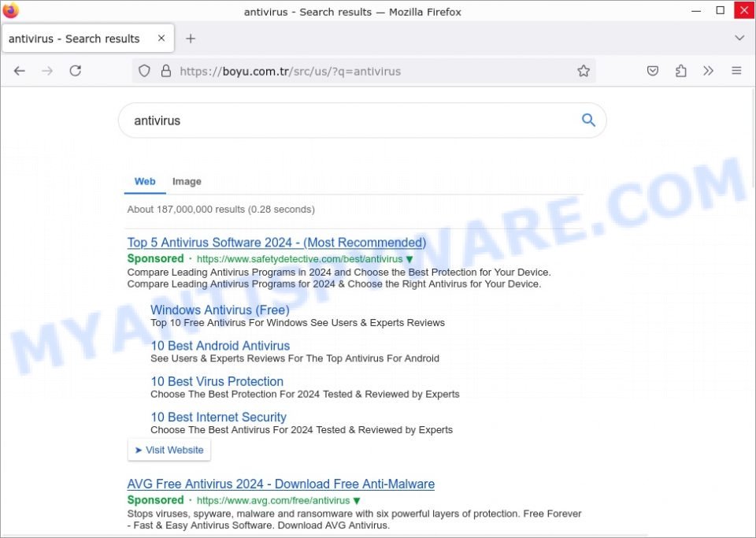Select the antivirus - Search results tab
756x538 pixels.
[x=88, y=39]
